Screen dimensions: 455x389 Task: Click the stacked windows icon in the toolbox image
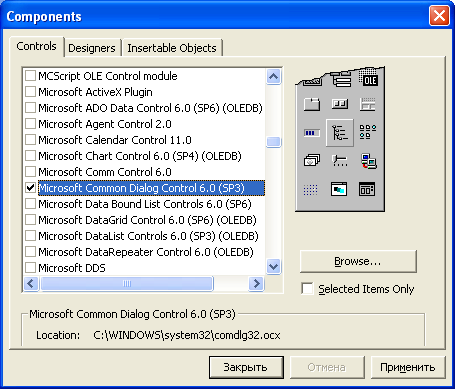312,161
